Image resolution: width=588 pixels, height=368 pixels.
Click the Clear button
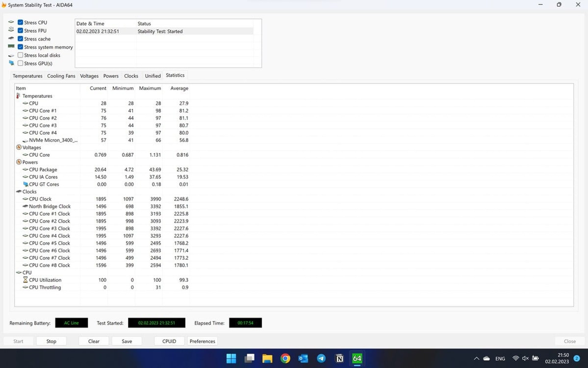[94, 341]
